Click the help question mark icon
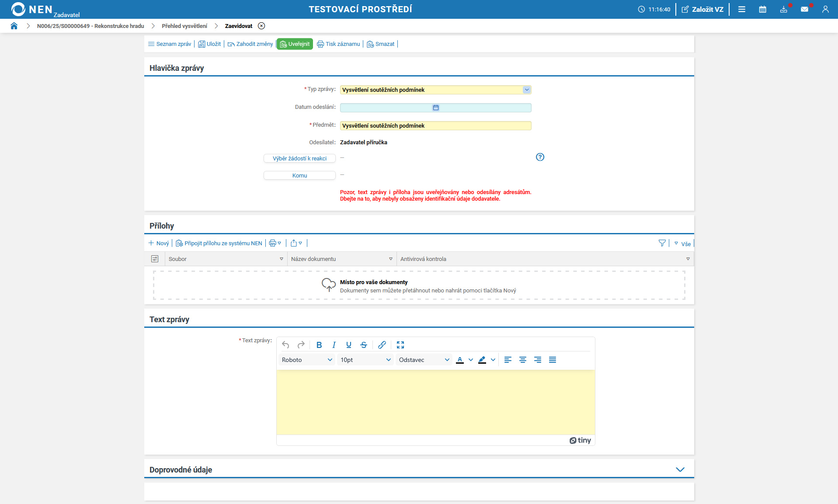Screen dimensions: 838x504 click(x=540, y=157)
